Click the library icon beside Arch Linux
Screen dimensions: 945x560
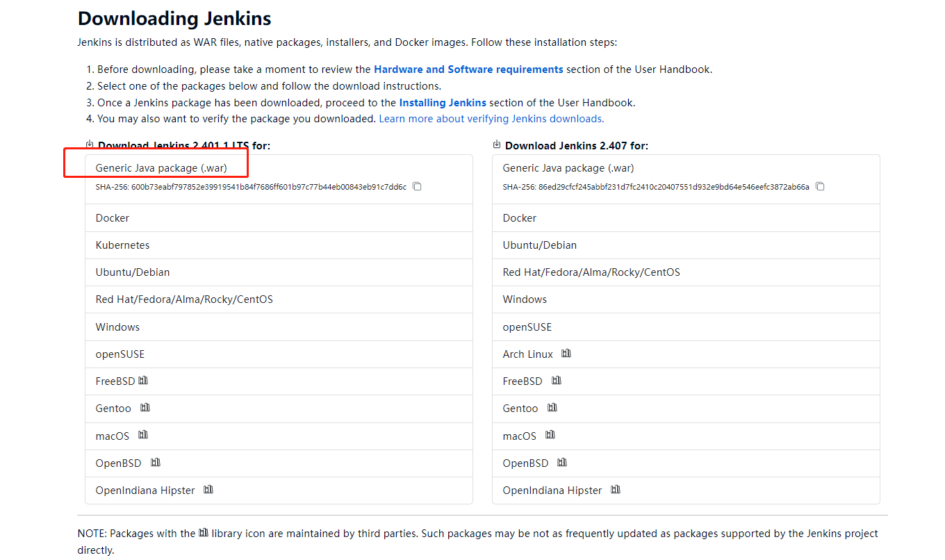coord(566,353)
